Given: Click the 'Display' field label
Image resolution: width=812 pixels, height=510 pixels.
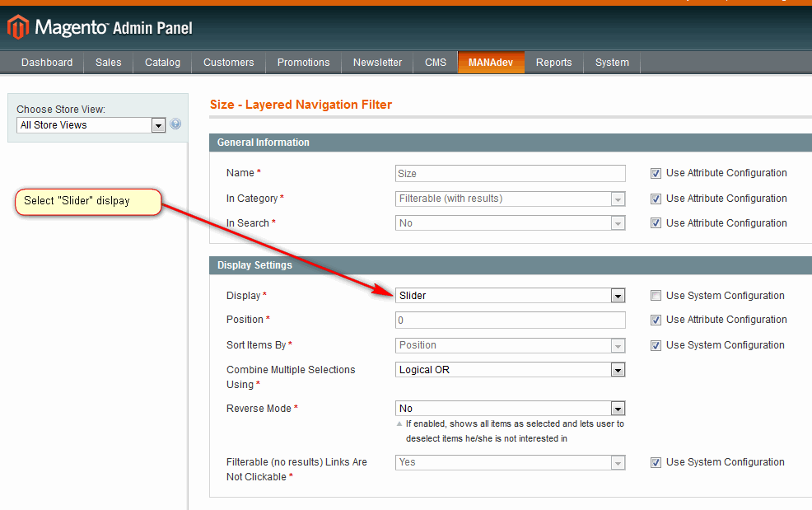Looking at the screenshot, I should [244, 296].
